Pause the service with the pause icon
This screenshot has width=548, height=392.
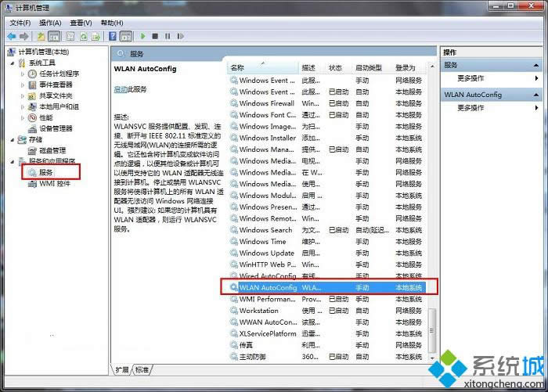[168, 36]
